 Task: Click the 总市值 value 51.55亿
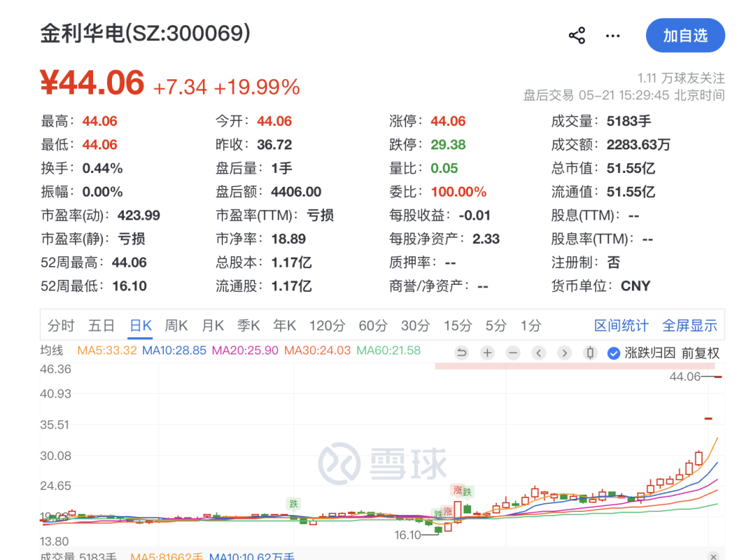click(x=631, y=168)
